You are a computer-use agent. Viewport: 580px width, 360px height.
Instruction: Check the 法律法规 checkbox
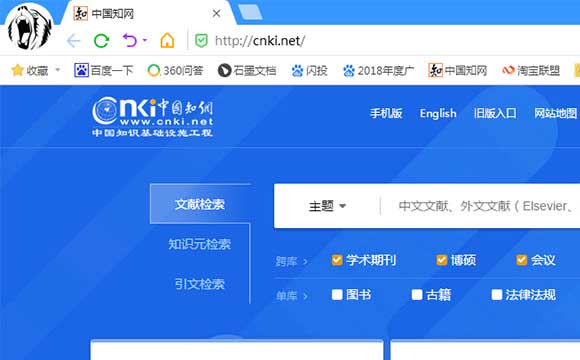[497, 295]
